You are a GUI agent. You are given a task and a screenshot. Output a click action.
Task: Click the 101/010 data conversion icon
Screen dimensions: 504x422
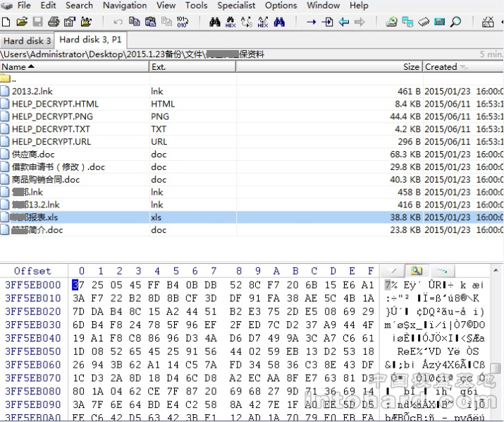click(x=182, y=22)
